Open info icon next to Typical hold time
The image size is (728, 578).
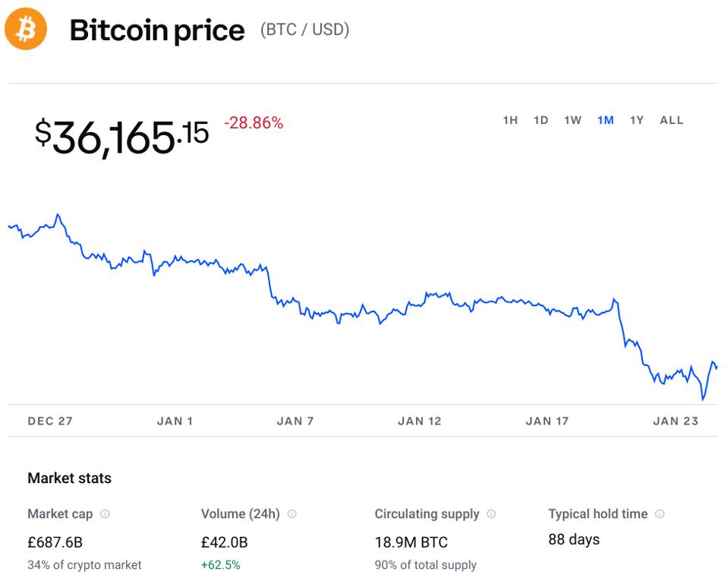(x=660, y=514)
